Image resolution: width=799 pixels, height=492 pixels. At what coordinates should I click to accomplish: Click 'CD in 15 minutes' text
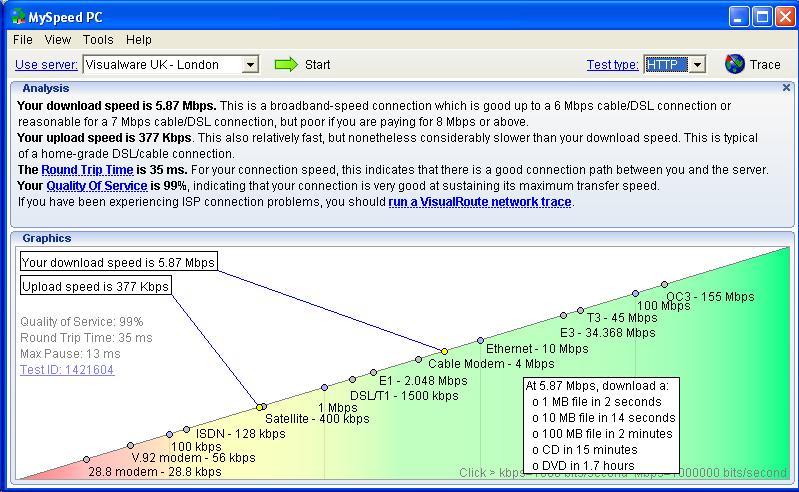coord(590,450)
